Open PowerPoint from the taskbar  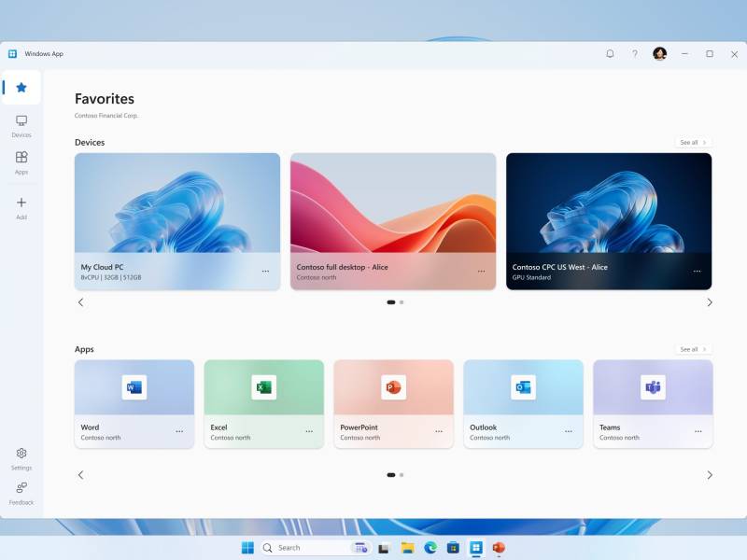[499, 548]
